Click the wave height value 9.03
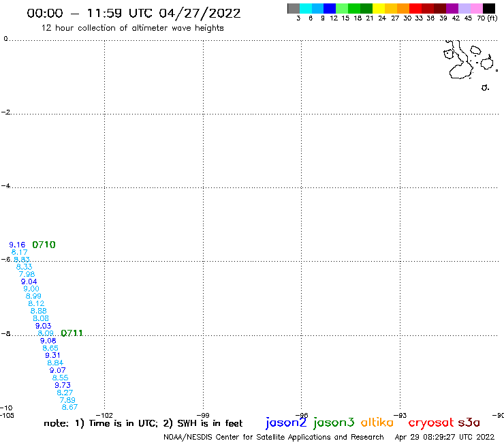Viewport: 504px width, 443px height. pyautogui.click(x=43, y=326)
